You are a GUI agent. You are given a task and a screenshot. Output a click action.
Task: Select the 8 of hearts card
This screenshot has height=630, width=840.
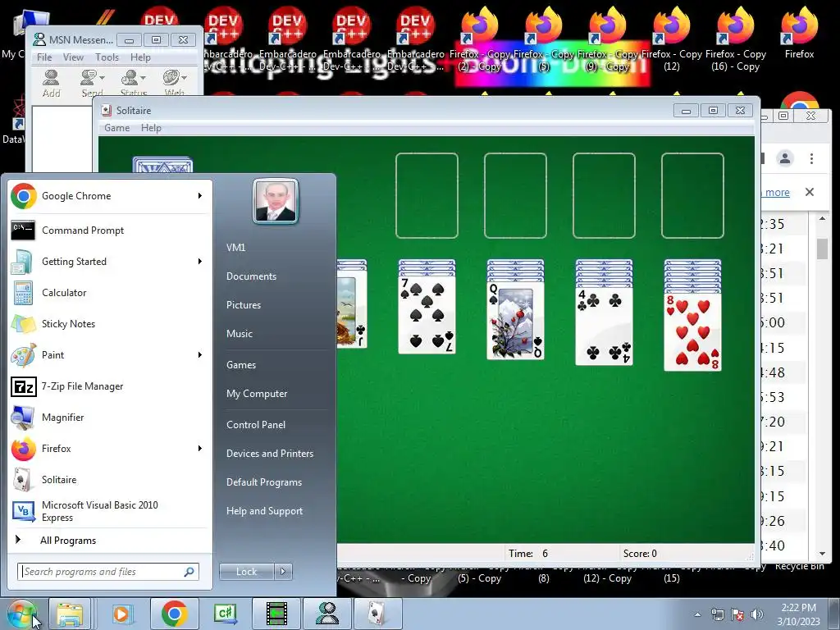(x=692, y=332)
